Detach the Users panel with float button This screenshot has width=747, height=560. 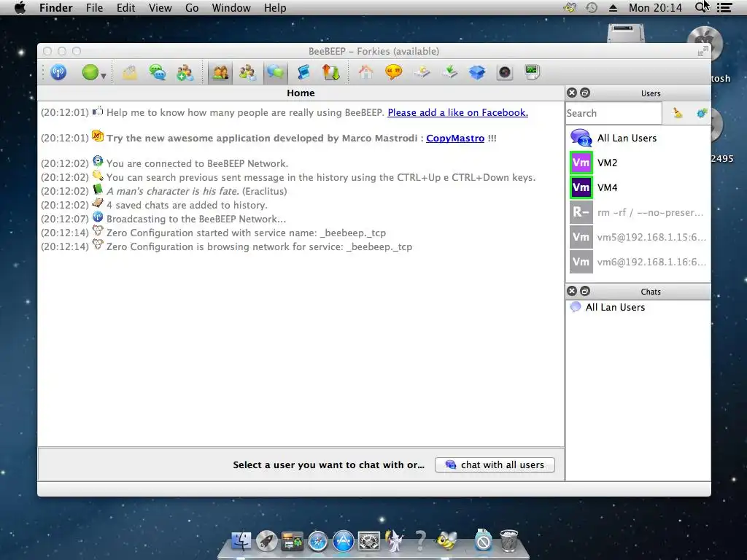[x=585, y=93]
